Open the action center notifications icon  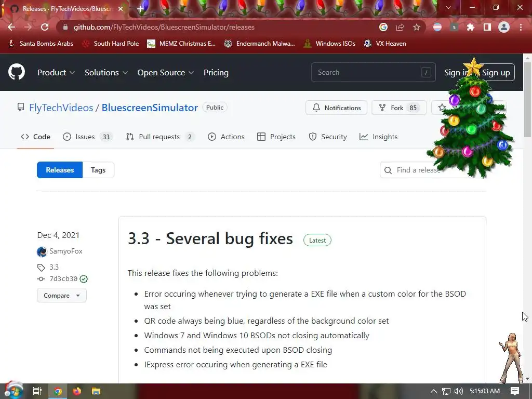pos(515,391)
